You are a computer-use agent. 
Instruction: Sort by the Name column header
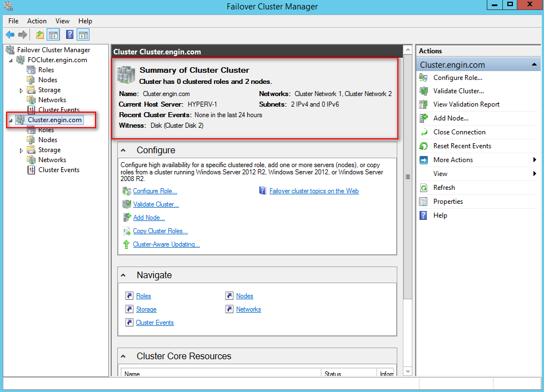[220, 373]
